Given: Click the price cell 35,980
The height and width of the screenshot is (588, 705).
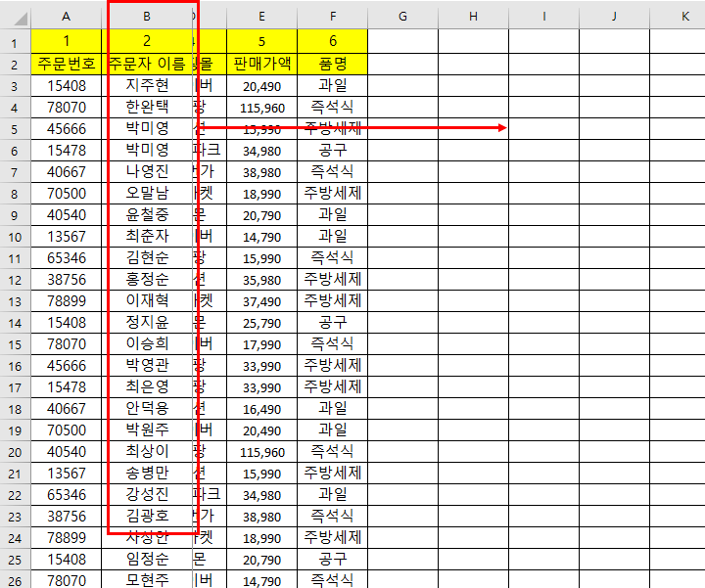Looking at the screenshot, I should (261, 280).
